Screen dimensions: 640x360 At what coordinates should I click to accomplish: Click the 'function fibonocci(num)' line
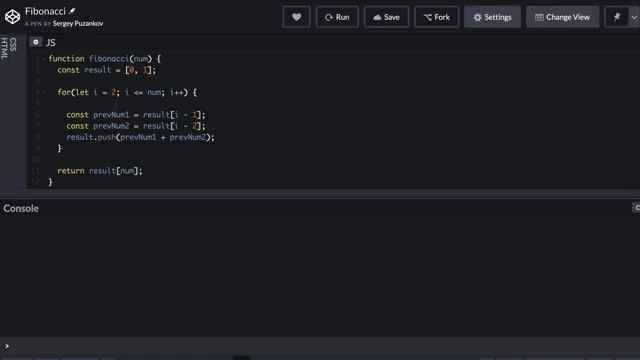[105, 59]
